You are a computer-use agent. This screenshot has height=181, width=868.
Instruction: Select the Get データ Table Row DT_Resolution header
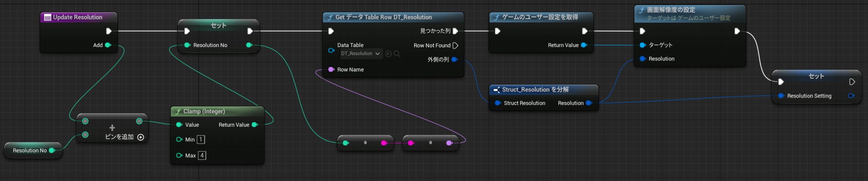point(383,17)
